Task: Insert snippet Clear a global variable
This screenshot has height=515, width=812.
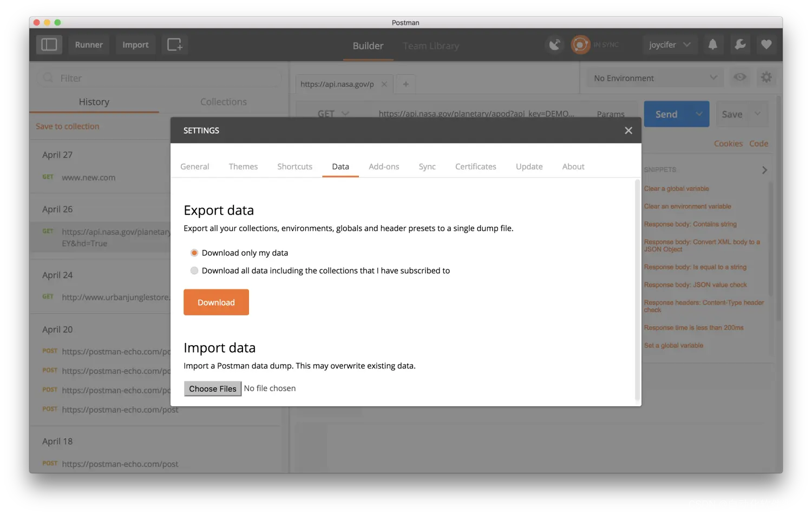Action: coord(676,189)
